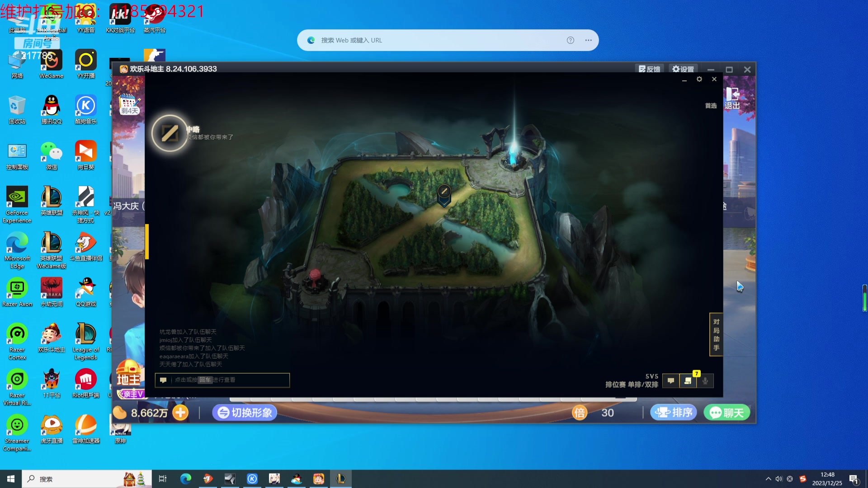Open volume control in system tray
This screenshot has height=488, width=868.
pos(778,479)
